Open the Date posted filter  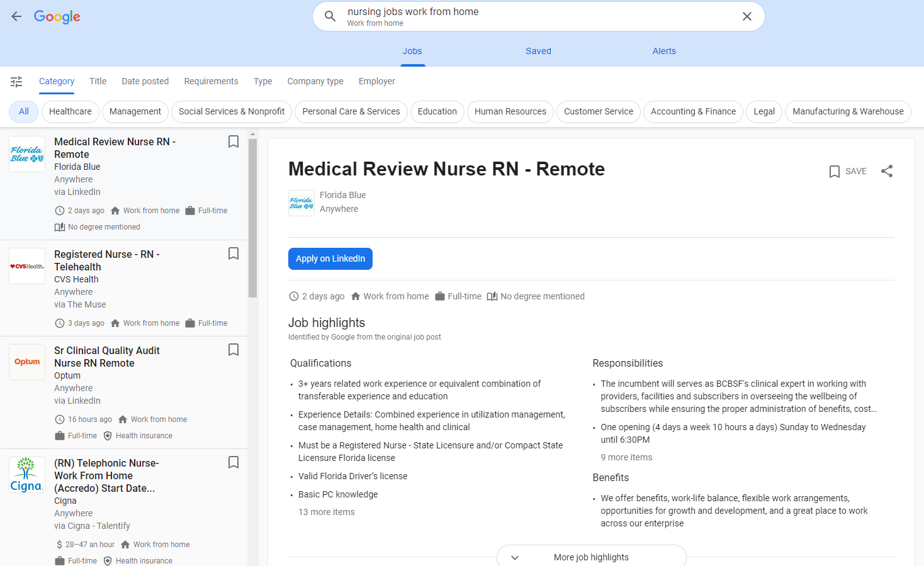tap(145, 81)
